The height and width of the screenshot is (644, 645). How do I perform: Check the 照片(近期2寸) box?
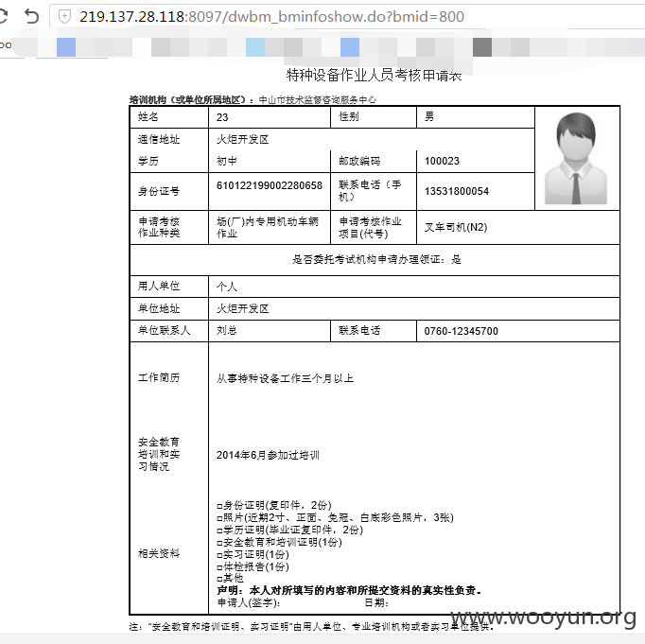219,518
